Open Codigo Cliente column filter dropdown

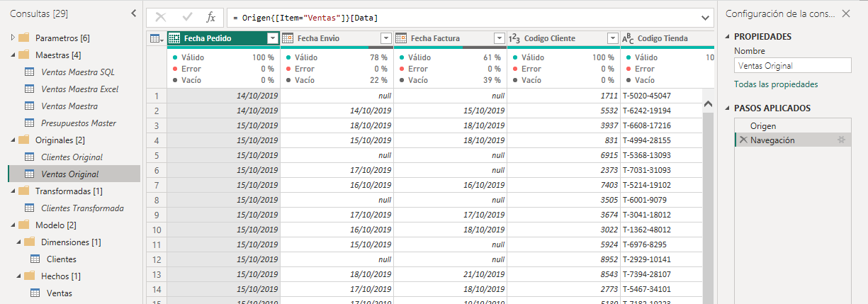pos(613,38)
